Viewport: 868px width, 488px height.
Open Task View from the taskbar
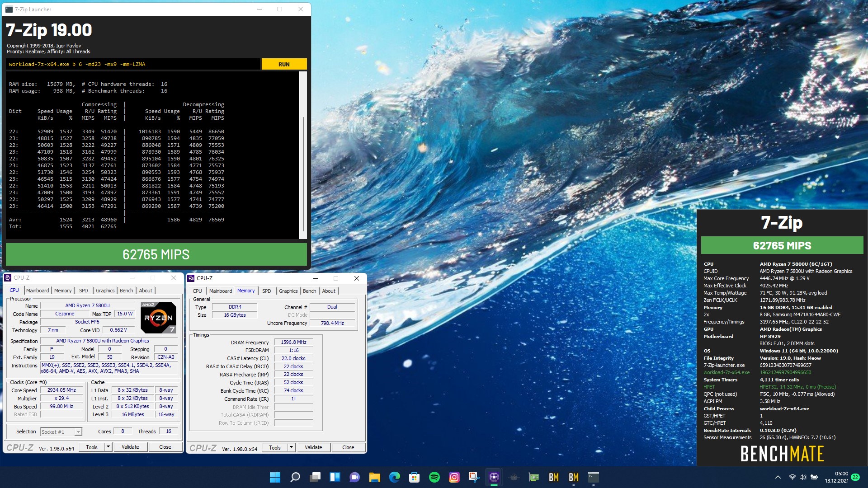(x=315, y=477)
